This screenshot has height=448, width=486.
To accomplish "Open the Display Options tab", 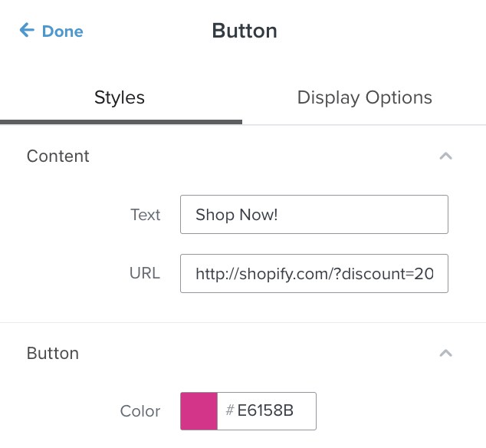I will tap(364, 97).
